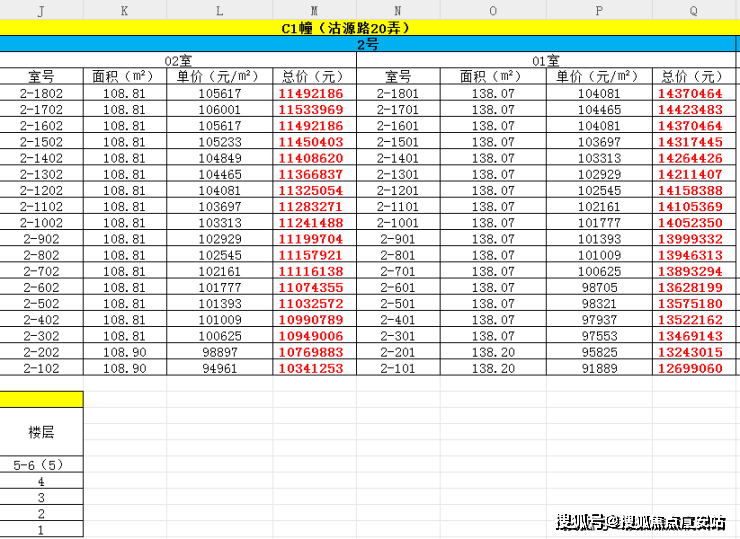Select total price 10341253
740x539 pixels.
(x=314, y=368)
